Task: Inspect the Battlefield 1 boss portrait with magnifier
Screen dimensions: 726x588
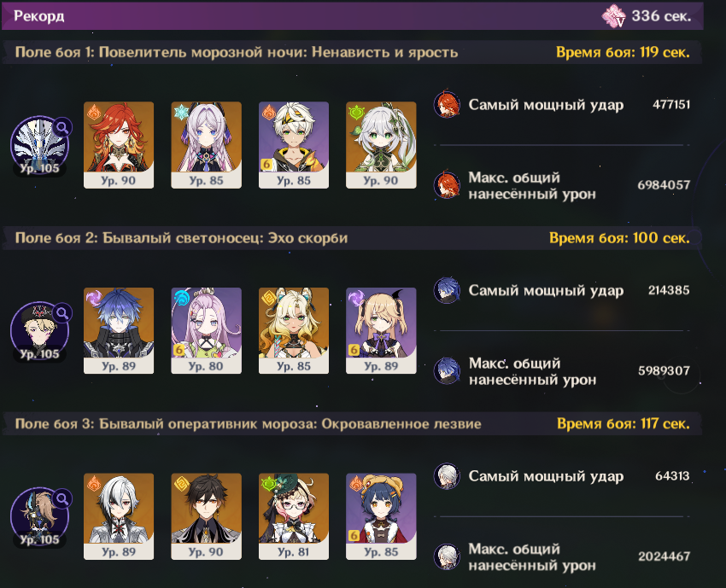Action: click(40, 145)
